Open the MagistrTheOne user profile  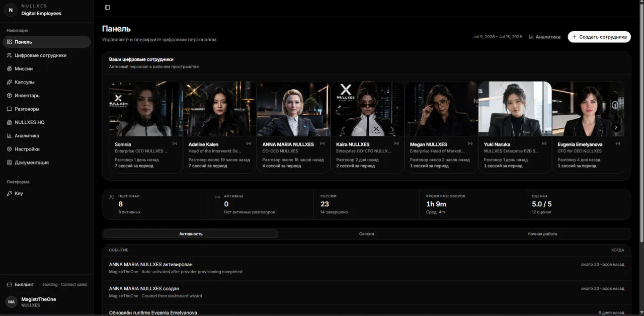pos(47,302)
